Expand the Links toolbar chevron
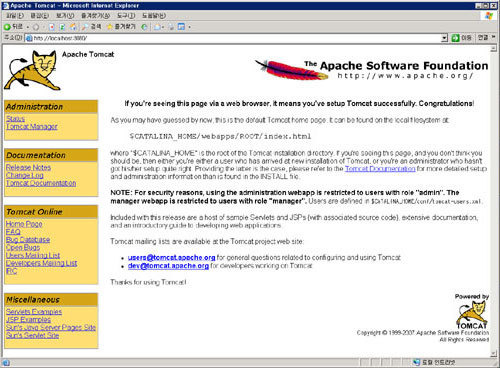This screenshot has width=500, height=368. (494, 37)
